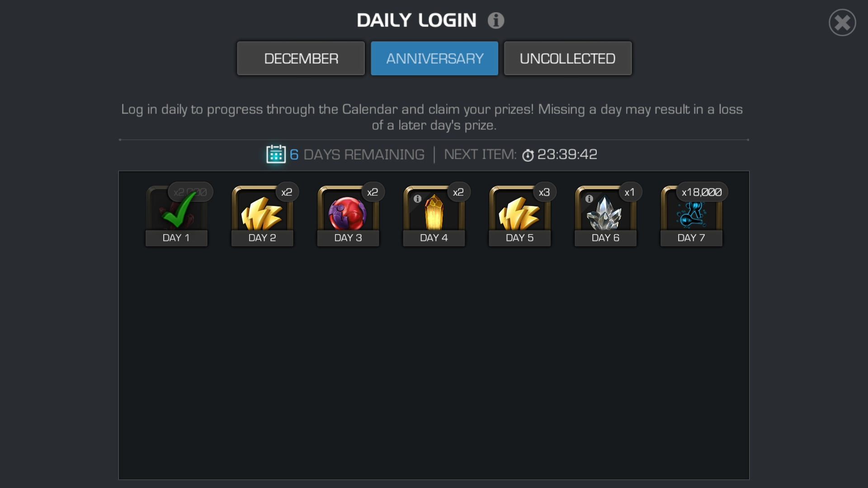Show info for Day 4 crystal
This screenshot has width=868, height=488.
[x=417, y=198]
